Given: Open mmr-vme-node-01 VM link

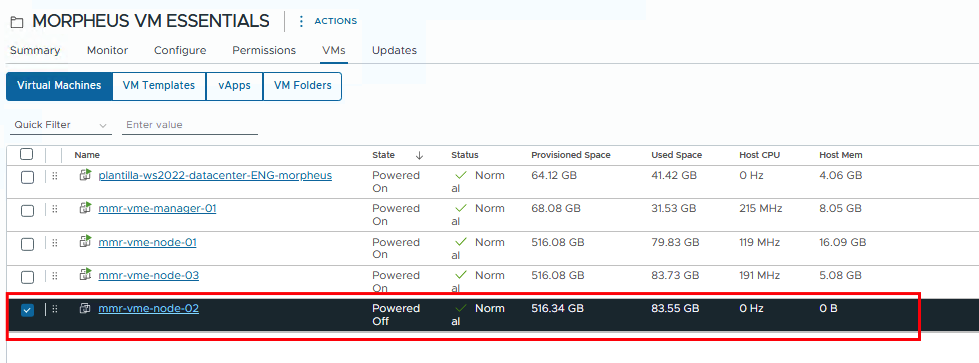Looking at the screenshot, I should tap(147, 241).
